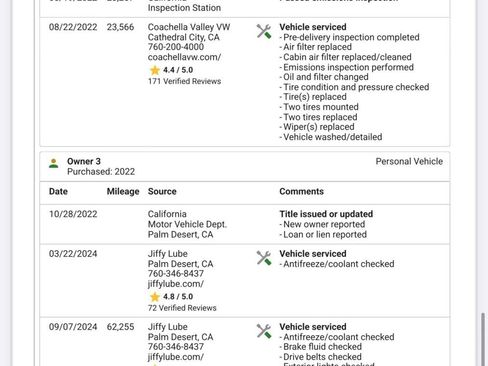This screenshot has width=488, height=366.
Task: Open 171 Verified Reviews
Action: click(x=184, y=81)
